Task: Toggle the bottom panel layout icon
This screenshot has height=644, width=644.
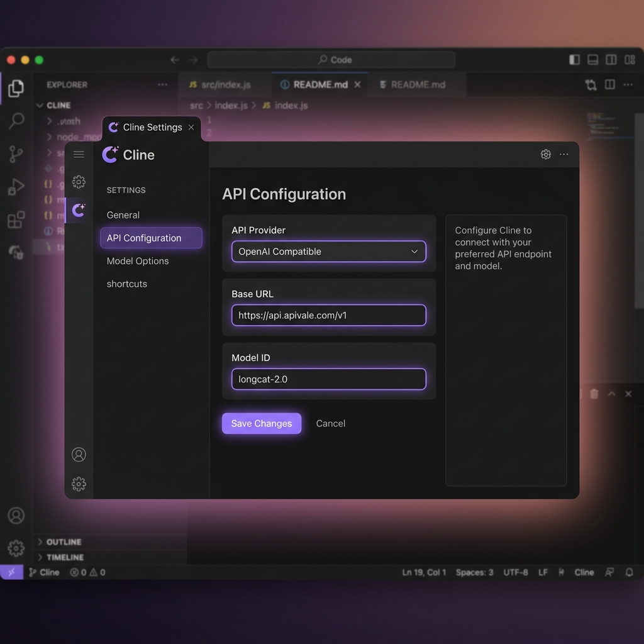Action: click(x=592, y=60)
